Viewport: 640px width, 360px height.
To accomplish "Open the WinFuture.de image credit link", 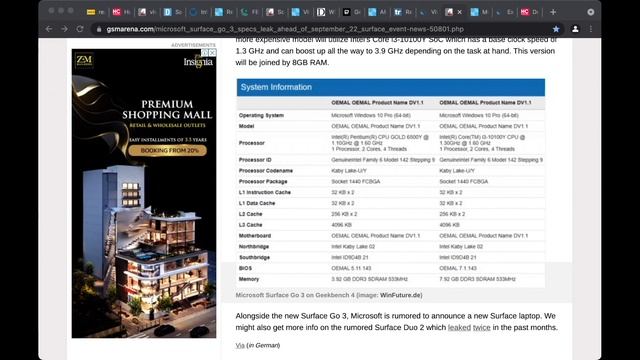I will 400,295.
